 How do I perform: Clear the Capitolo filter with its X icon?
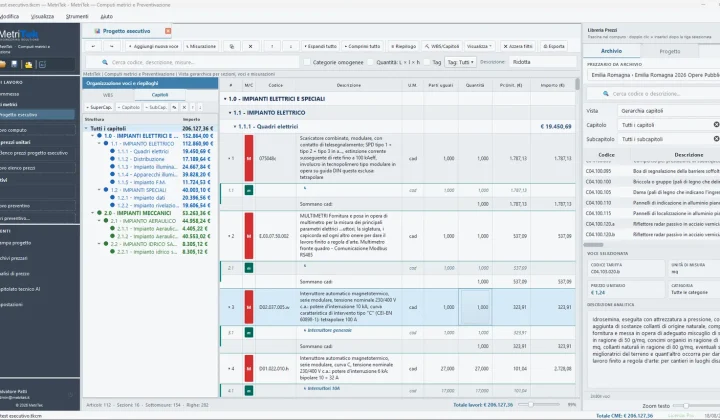click(716, 125)
